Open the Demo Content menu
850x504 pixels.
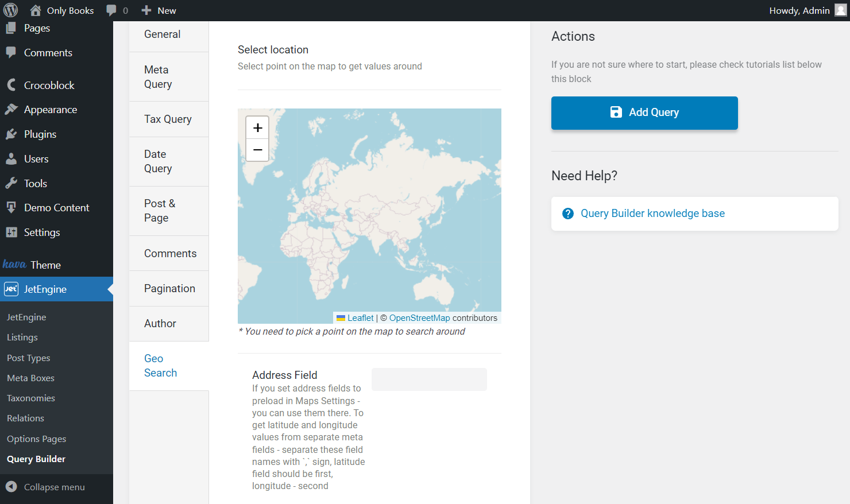point(56,208)
